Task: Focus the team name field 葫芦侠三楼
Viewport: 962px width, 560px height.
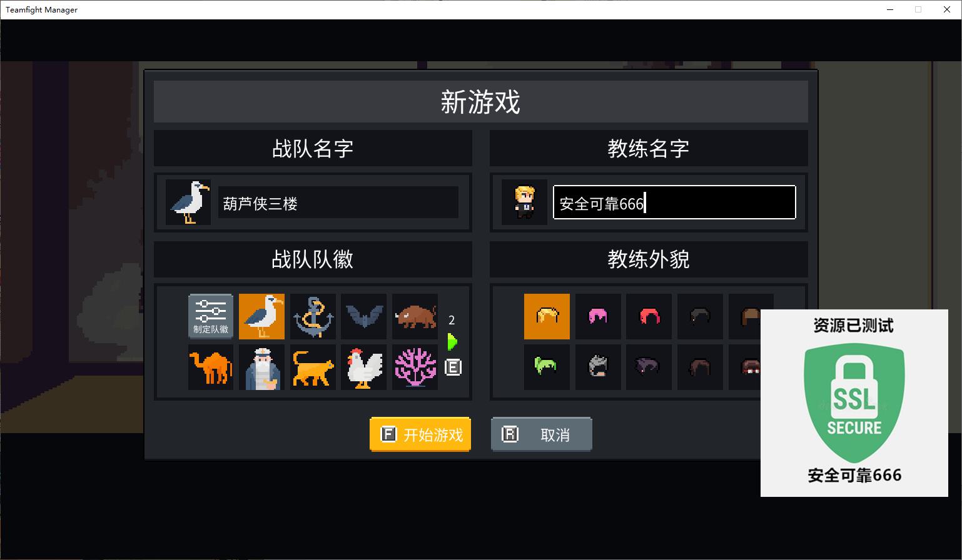Action: point(338,202)
